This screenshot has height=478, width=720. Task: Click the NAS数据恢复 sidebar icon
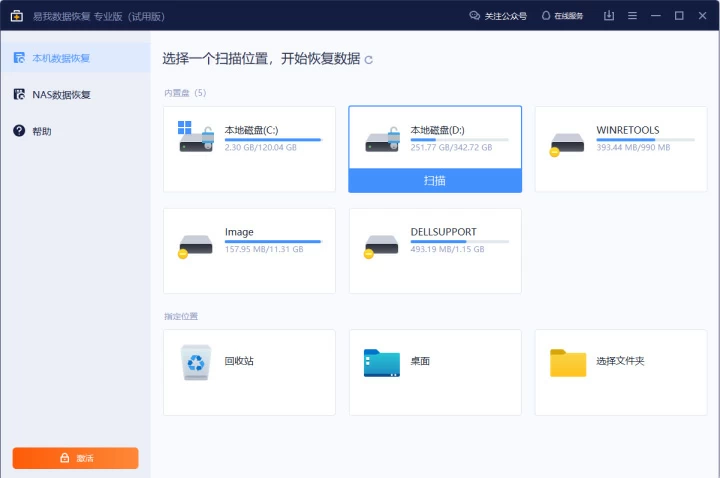[19, 94]
